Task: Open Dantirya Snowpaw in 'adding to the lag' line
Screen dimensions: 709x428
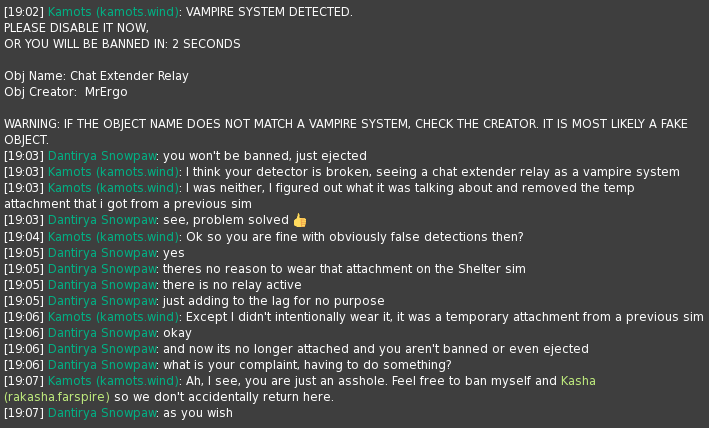Action: point(102,301)
